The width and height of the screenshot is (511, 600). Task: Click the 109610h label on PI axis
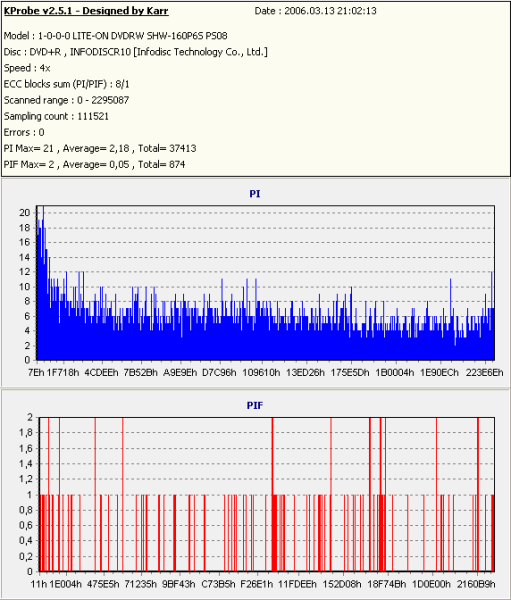click(x=261, y=372)
